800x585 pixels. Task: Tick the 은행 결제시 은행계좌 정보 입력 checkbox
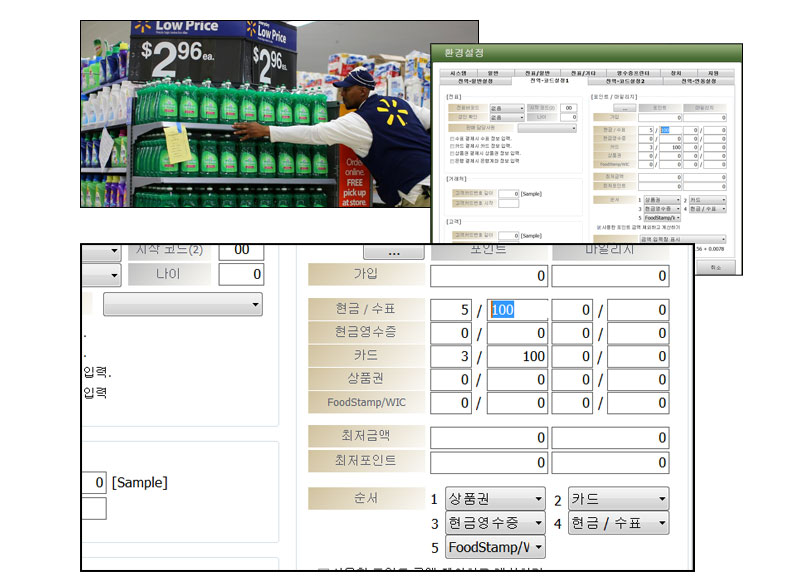point(452,161)
